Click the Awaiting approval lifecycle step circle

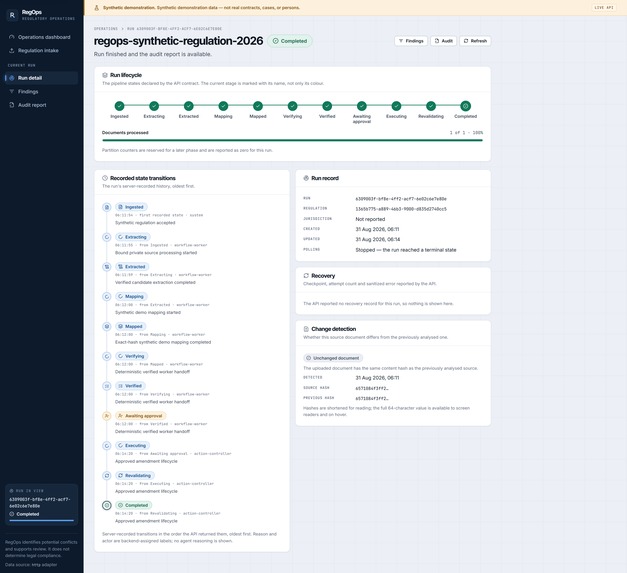click(361, 106)
